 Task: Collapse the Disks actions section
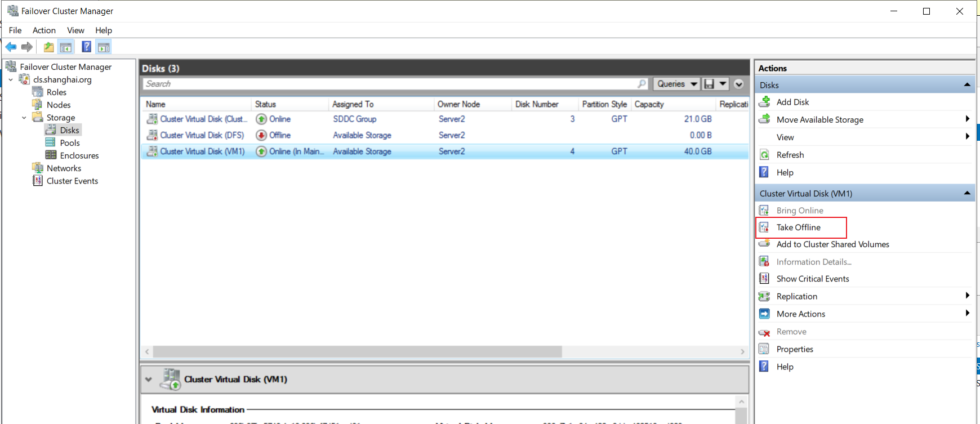point(967,85)
